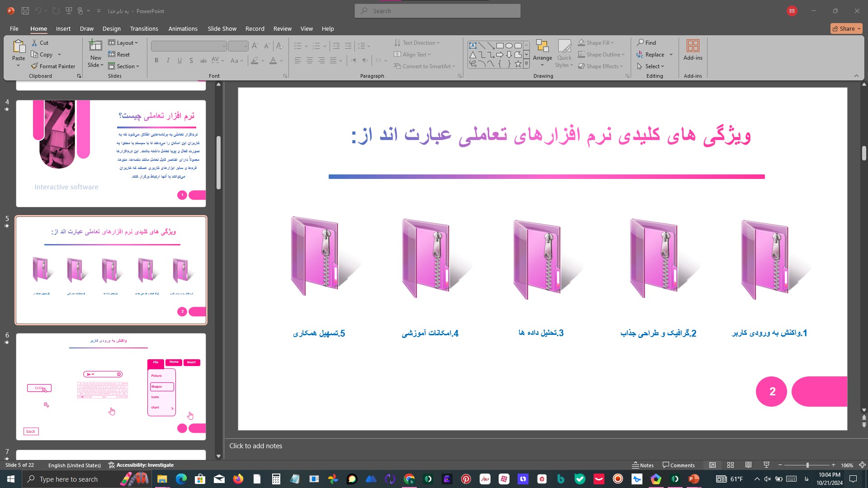Select slide 4 thumbnail
This screenshot has width=868, height=488.
(111, 154)
